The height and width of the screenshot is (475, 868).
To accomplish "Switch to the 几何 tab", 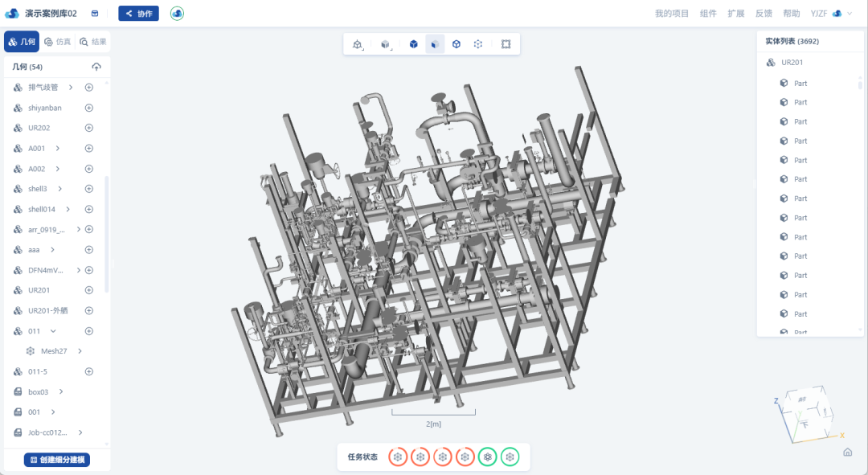I will (x=22, y=42).
